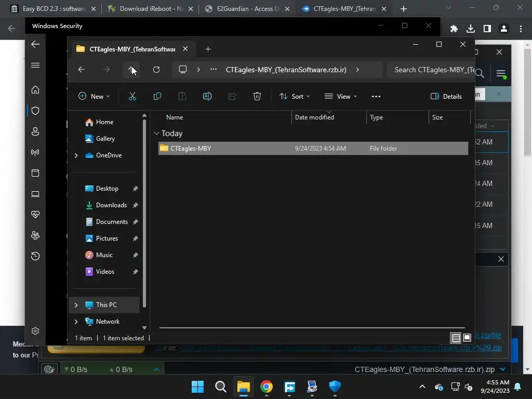
Task: Add a new Explorer tab
Action: [208, 49]
